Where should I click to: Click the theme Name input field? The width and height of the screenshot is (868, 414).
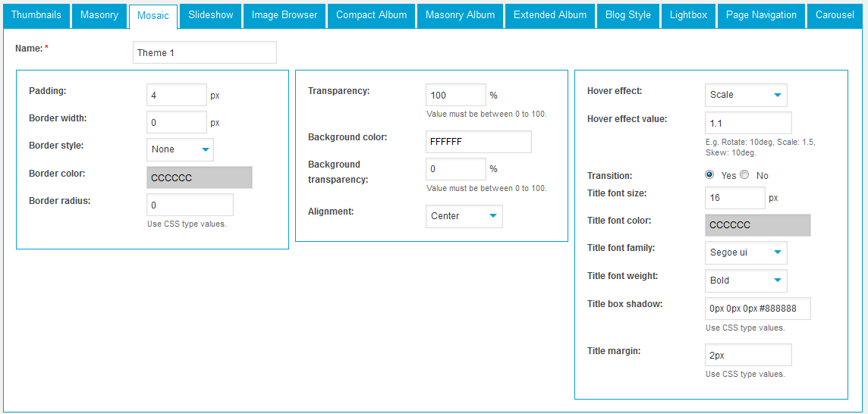(x=204, y=52)
